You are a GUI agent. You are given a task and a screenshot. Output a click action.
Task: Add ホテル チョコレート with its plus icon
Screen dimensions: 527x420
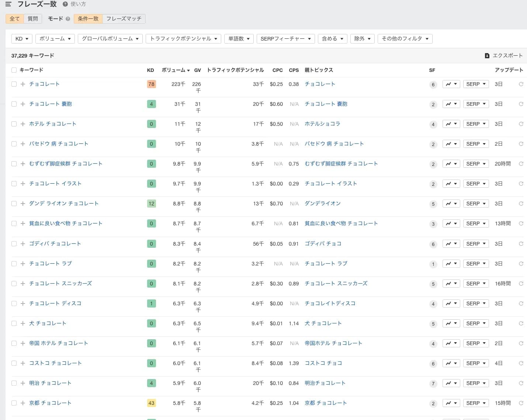click(x=23, y=124)
